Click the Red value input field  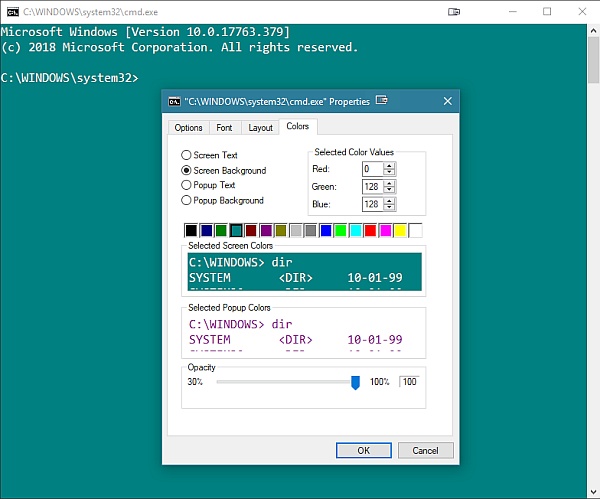(373, 169)
